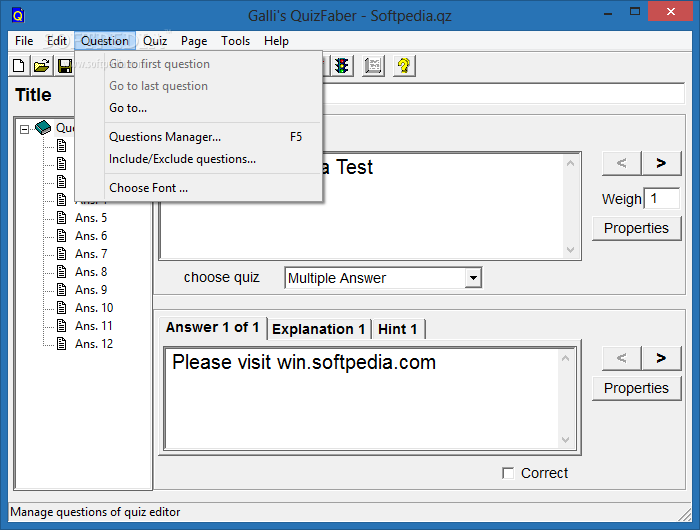This screenshot has height=530, width=700.
Task: Select Choose Font ... menu entry
Action: pyautogui.click(x=199, y=188)
